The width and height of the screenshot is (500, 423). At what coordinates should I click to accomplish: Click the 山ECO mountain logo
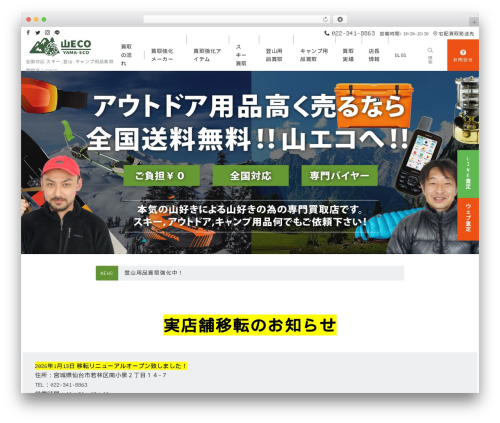click(x=60, y=47)
